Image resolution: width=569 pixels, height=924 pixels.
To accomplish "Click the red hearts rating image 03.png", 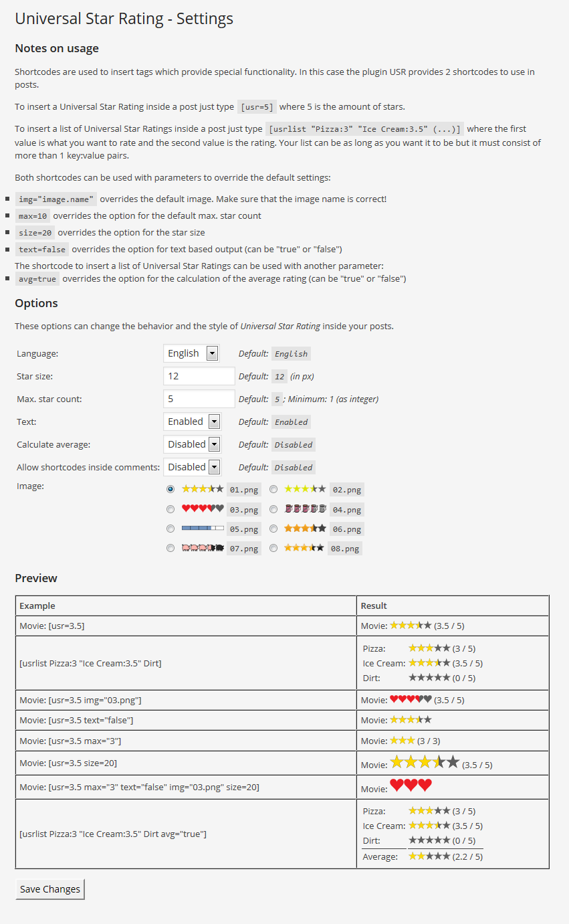I will [x=203, y=509].
